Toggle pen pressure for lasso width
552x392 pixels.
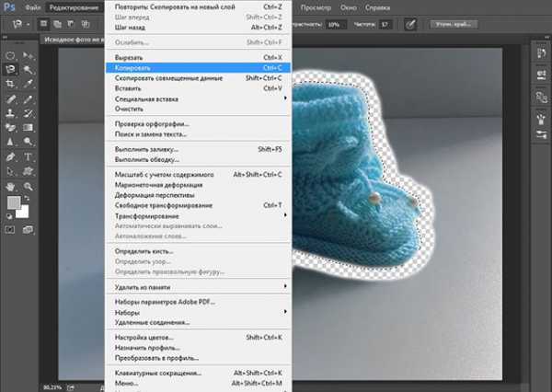click(x=410, y=24)
